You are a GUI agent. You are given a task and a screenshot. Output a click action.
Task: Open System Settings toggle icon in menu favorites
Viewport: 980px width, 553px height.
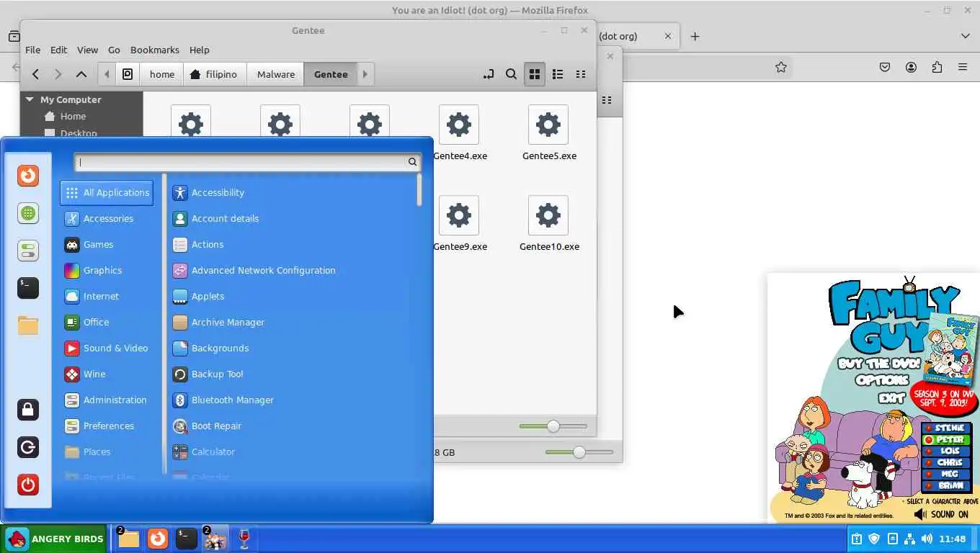(x=28, y=251)
